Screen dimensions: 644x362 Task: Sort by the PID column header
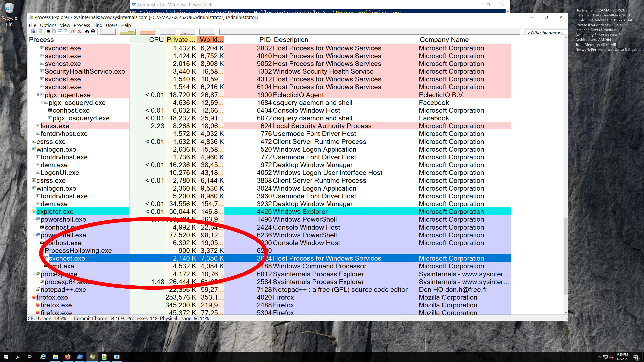pyautogui.click(x=249, y=40)
